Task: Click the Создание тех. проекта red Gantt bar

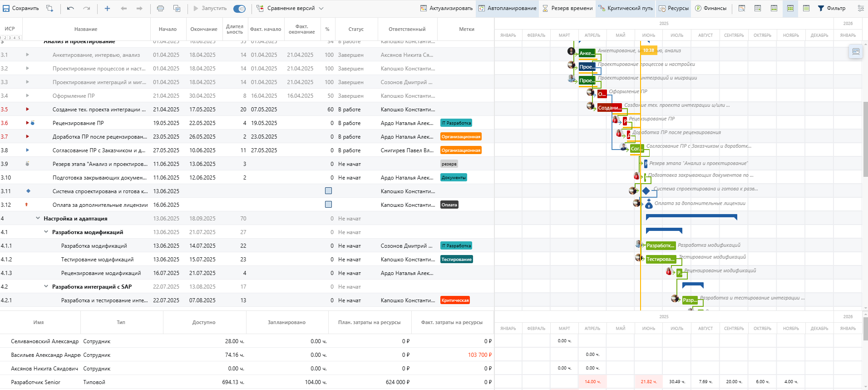Action: point(609,108)
